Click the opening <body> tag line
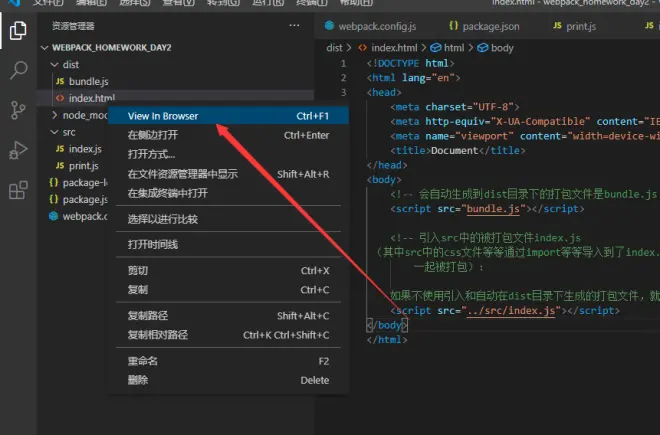Screen dimensions: 660x435 384,180
